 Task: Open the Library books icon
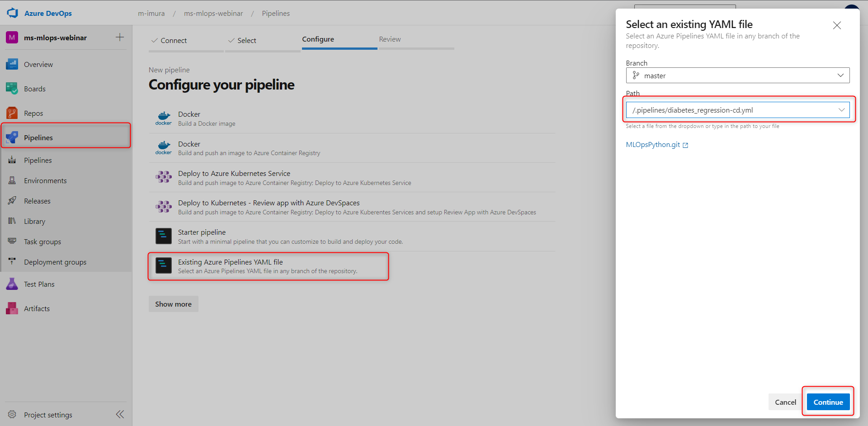(x=12, y=221)
